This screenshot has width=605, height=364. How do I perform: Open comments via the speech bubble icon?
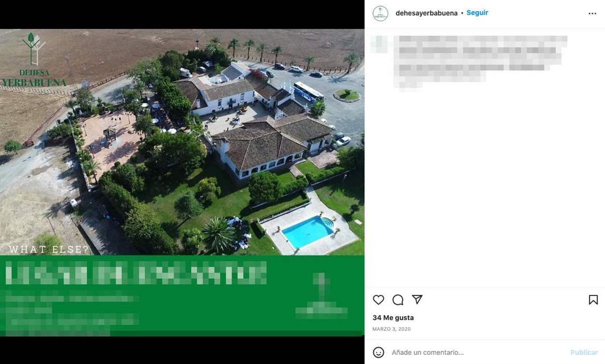[x=398, y=300]
